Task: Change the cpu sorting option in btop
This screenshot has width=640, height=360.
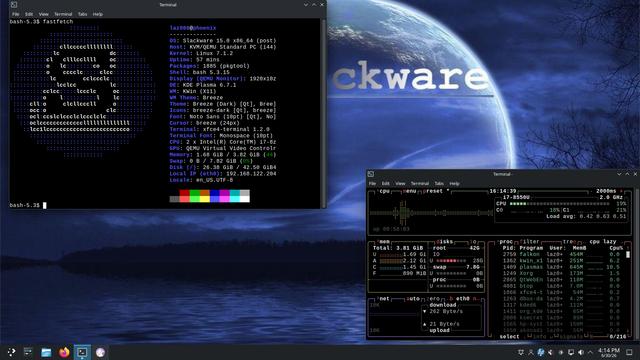Action: pyautogui.click(x=594, y=242)
